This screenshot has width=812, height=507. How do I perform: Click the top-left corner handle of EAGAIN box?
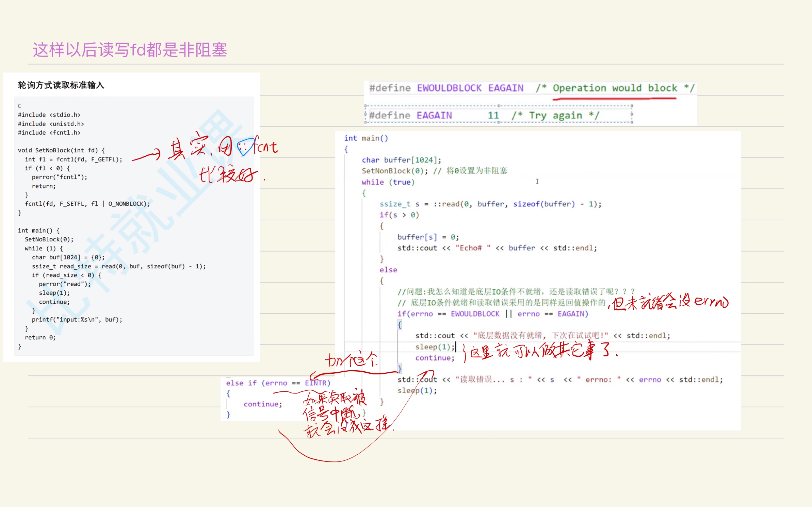pos(365,106)
